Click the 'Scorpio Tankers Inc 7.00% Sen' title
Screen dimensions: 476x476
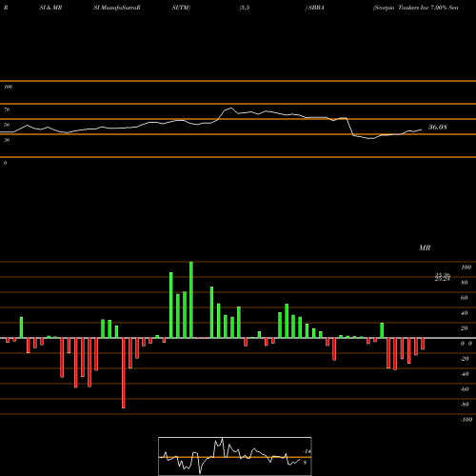point(416,8)
